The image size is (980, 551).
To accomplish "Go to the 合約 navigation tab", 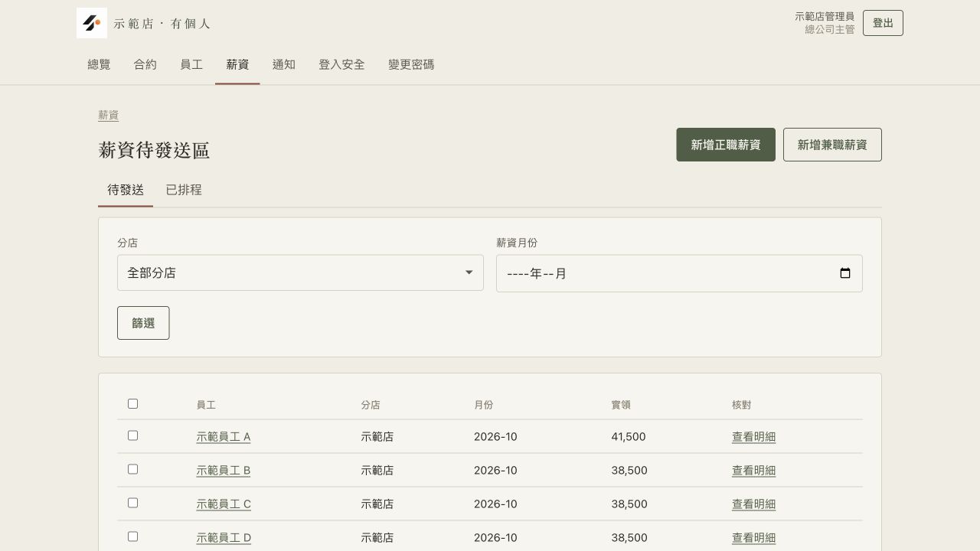I will coord(145,65).
